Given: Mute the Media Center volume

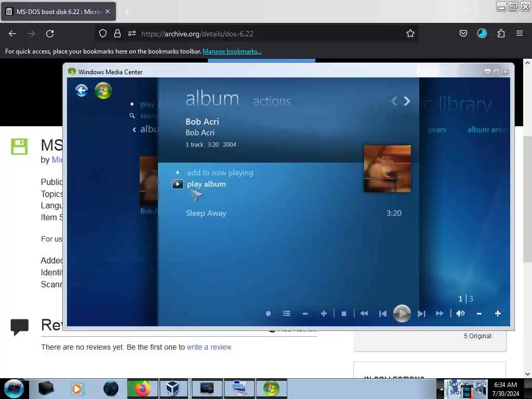Looking at the screenshot, I should tap(460, 313).
